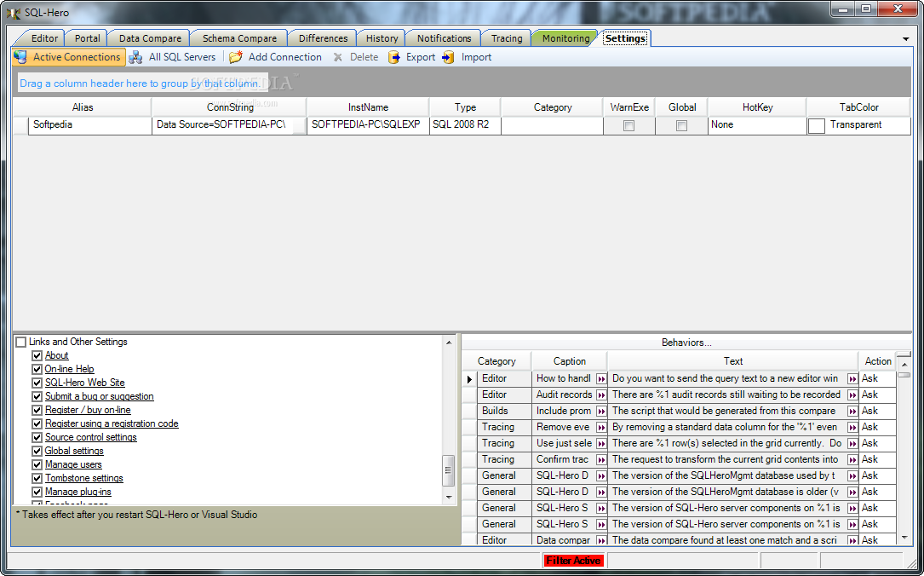Open ConnString editor button for Softpedia
The width and height of the screenshot is (924, 576).
(300, 125)
